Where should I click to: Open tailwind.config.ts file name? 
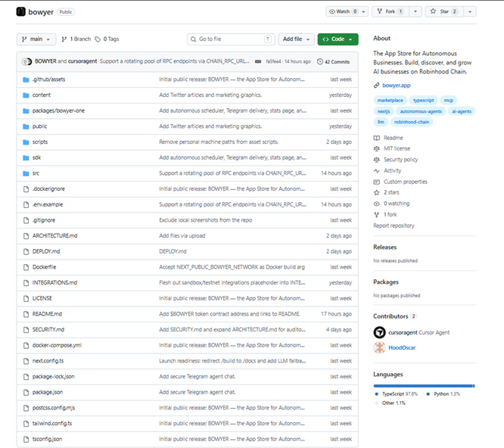click(52, 424)
